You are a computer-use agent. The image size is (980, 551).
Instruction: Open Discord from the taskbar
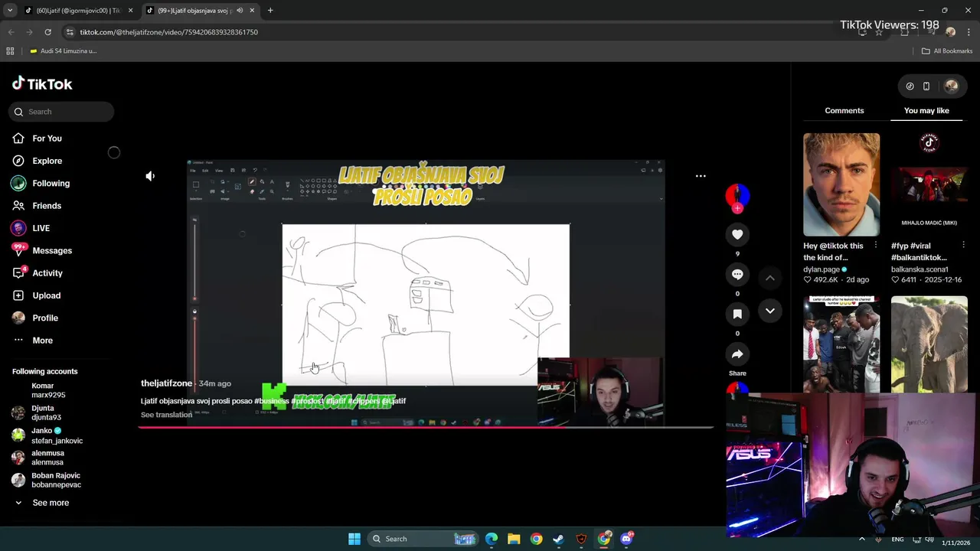coord(627,539)
